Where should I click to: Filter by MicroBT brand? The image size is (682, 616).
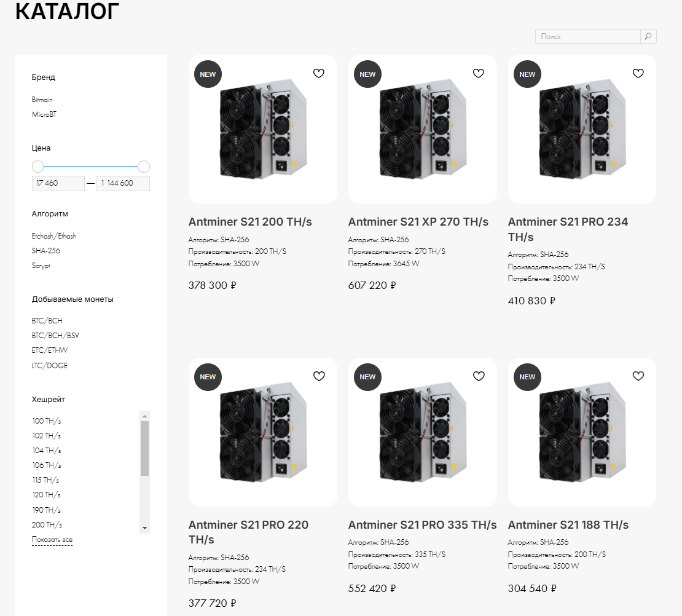[x=44, y=114]
